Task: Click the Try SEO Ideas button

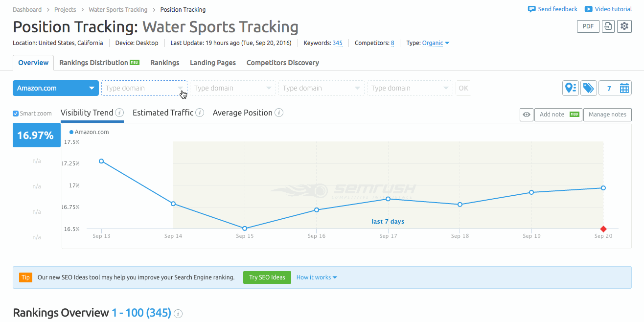Action: [x=267, y=277]
